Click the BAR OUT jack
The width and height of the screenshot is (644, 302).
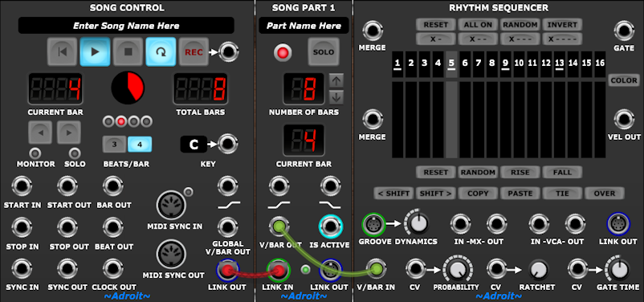point(112,186)
